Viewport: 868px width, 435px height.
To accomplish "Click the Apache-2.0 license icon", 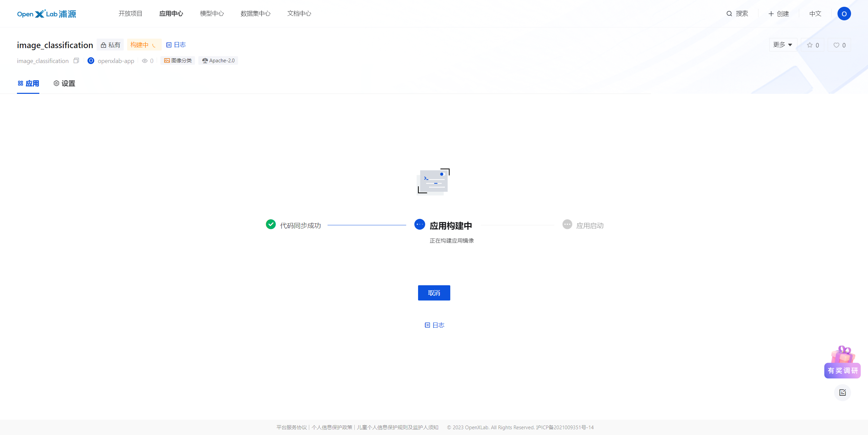I will pyautogui.click(x=205, y=60).
